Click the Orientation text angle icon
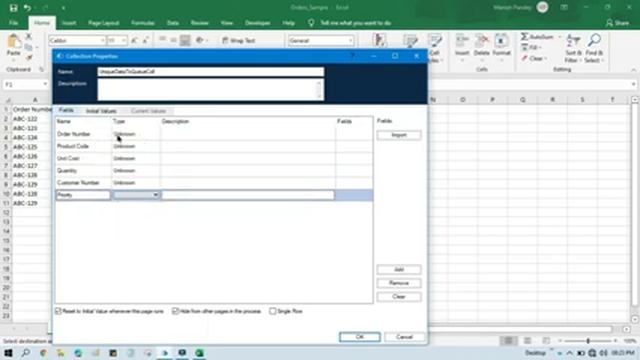 200,40
